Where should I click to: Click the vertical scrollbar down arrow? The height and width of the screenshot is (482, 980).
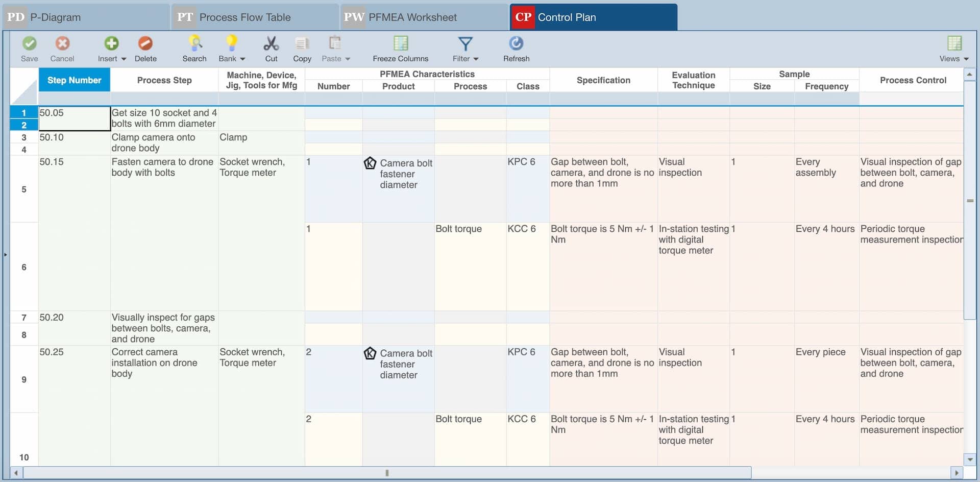[x=970, y=459]
